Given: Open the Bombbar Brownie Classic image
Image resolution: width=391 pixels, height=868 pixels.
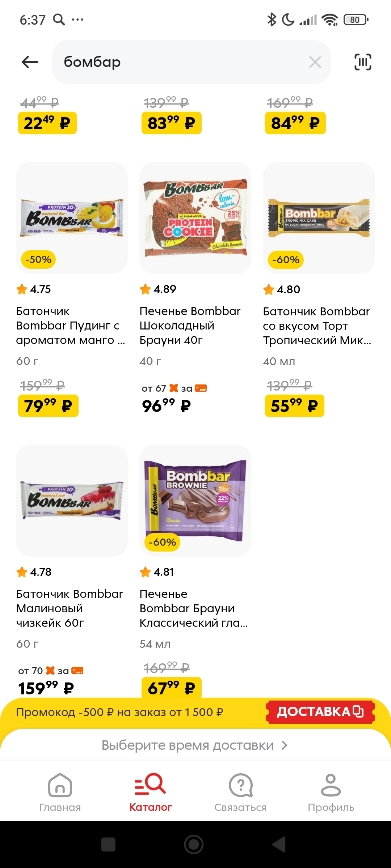Looking at the screenshot, I should (195, 501).
